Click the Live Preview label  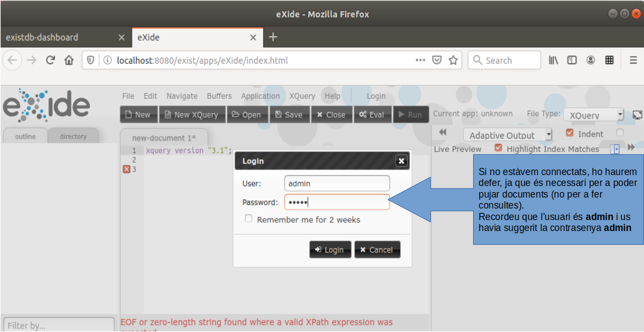click(458, 149)
